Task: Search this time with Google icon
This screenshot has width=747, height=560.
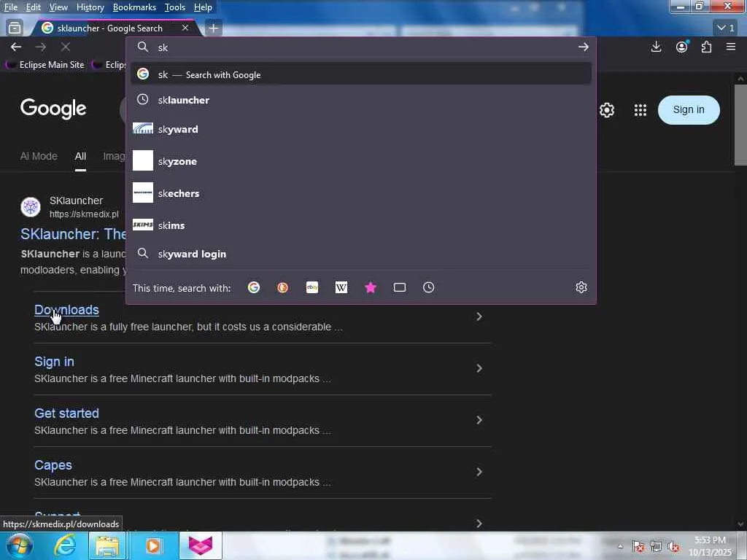Action: click(x=253, y=287)
